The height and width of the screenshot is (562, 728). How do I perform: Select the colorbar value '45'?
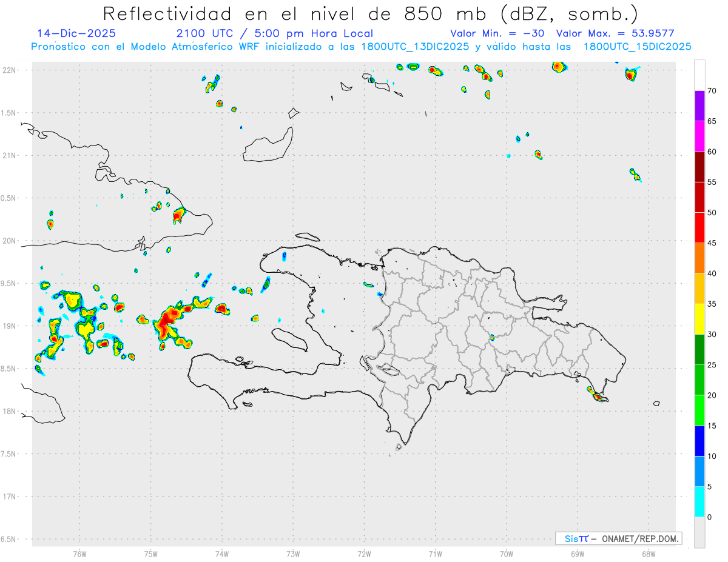pyautogui.click(x=713, y=243)
